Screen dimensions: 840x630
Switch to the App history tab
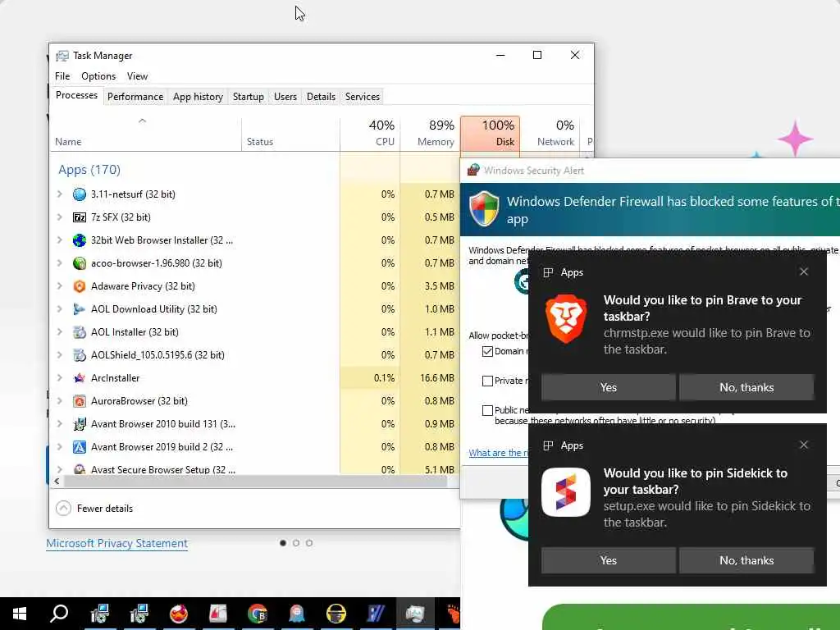point(198,97)
